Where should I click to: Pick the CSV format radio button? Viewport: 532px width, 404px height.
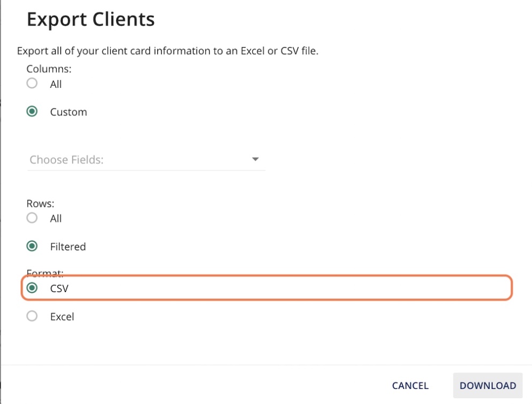(32, 288)
